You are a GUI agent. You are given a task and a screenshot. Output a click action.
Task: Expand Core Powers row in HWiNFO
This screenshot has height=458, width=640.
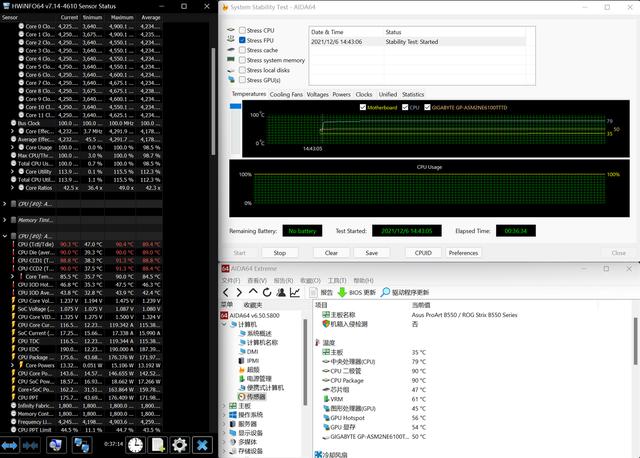(x=12, y=365)
